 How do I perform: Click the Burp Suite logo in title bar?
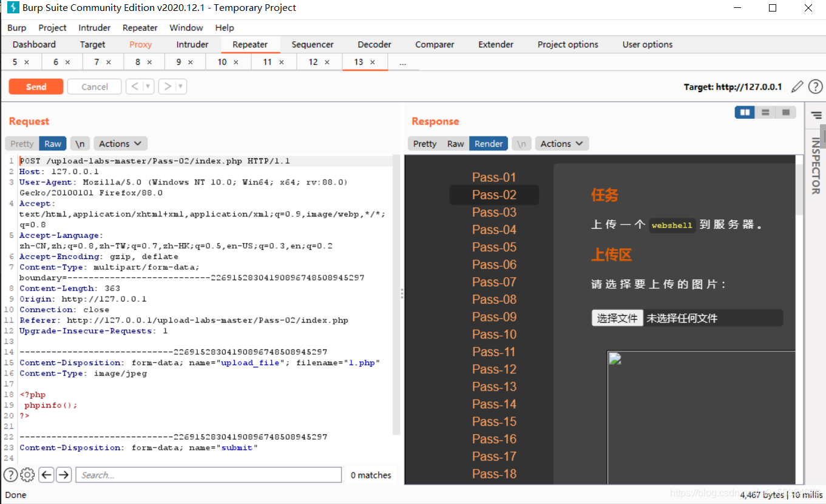coord(12,8)
